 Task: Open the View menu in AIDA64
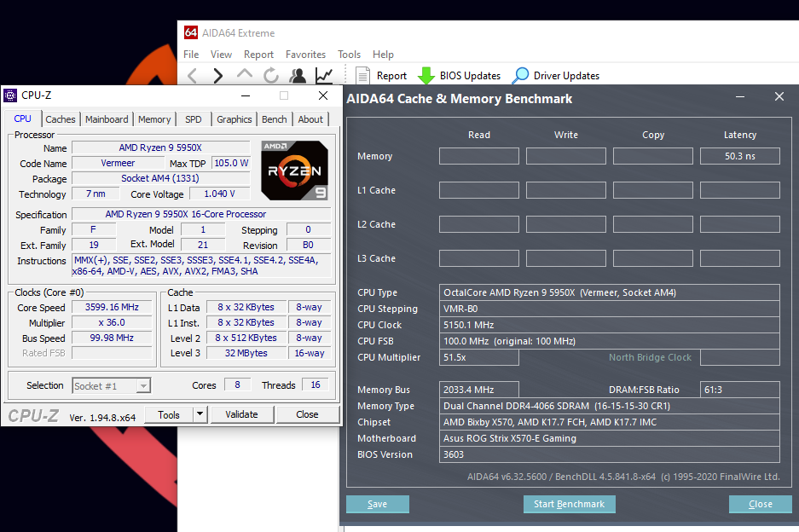(221, 54)
